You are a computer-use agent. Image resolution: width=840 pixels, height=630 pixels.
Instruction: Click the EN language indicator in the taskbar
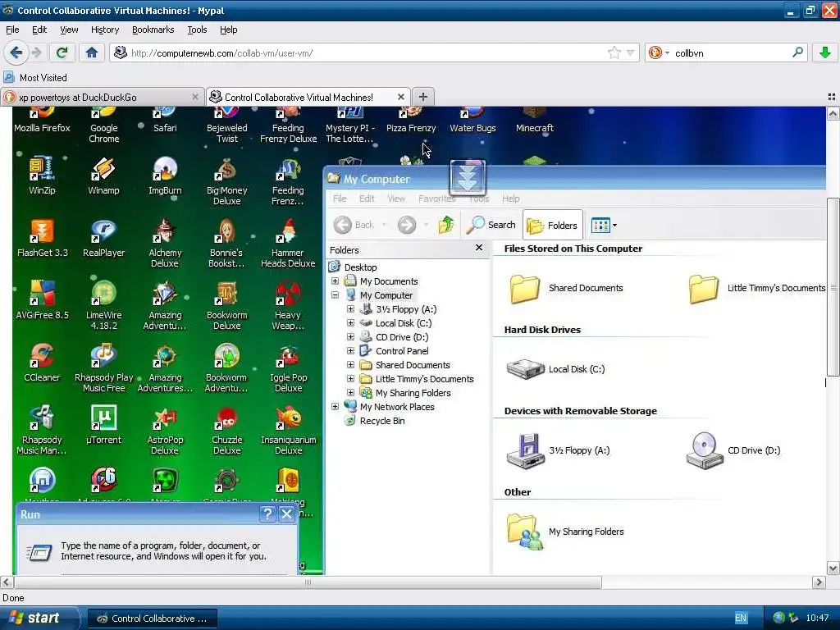click(x=741, y=619)
